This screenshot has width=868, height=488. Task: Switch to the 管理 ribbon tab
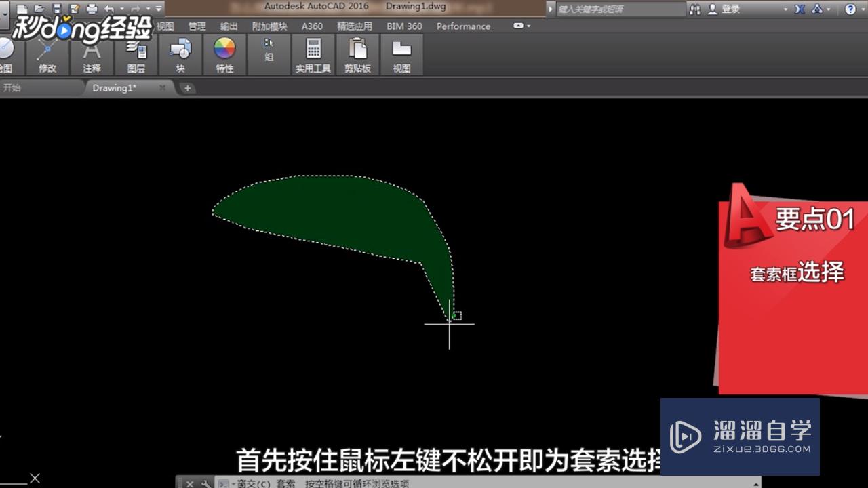point(197,26)
